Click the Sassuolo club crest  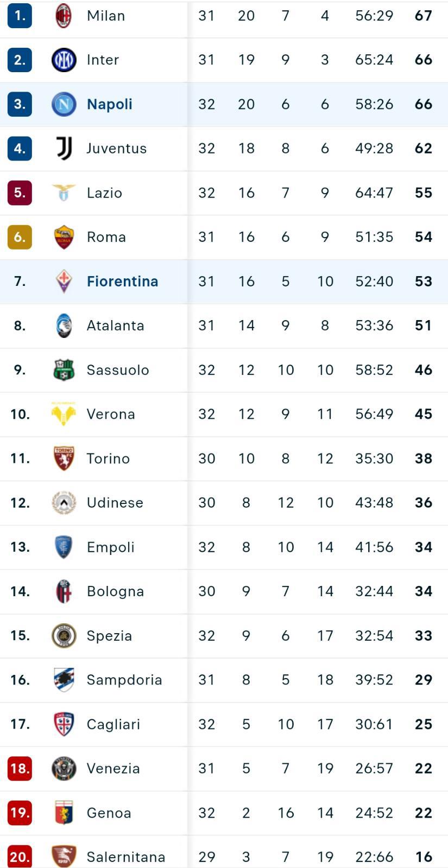tap(64, 370)
